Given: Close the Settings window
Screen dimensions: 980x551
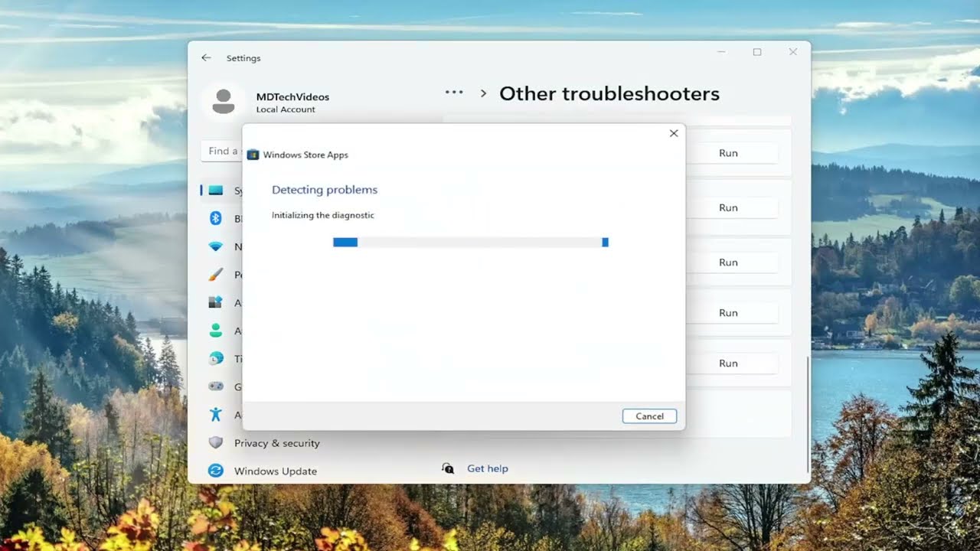Looking at the screenshot, I should point(793,52).
